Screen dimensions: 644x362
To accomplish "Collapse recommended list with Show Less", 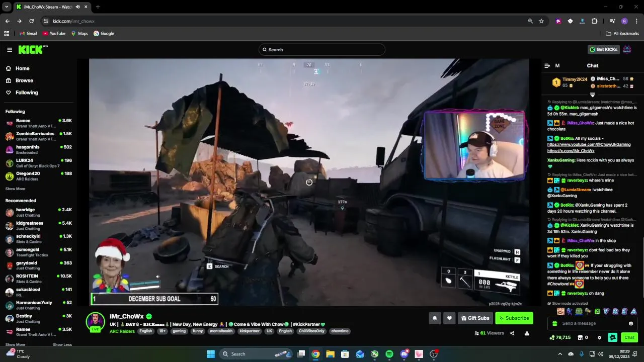I will pyautogui.click(x=62, y=344).
